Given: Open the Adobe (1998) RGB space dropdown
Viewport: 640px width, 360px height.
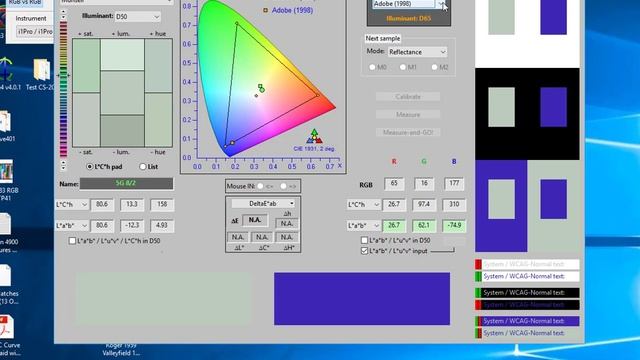Looking at the screenshot, I should (408, 4).
